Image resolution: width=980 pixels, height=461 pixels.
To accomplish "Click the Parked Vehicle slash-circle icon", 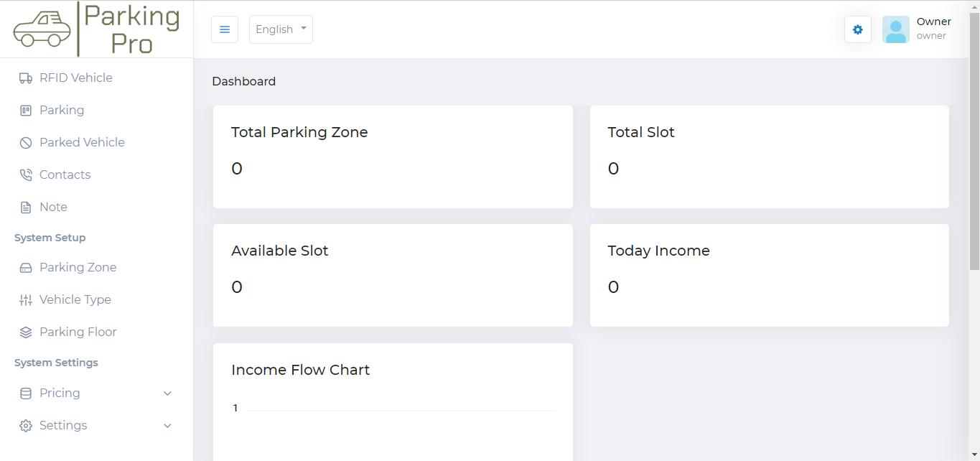I will pyautogui.click(x=26, y=143).
